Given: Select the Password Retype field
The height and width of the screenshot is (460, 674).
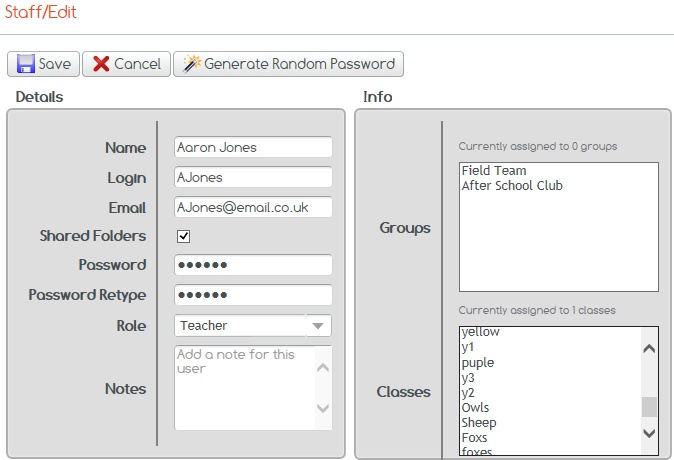Looking at the screenshot, I should click(252, 296).
